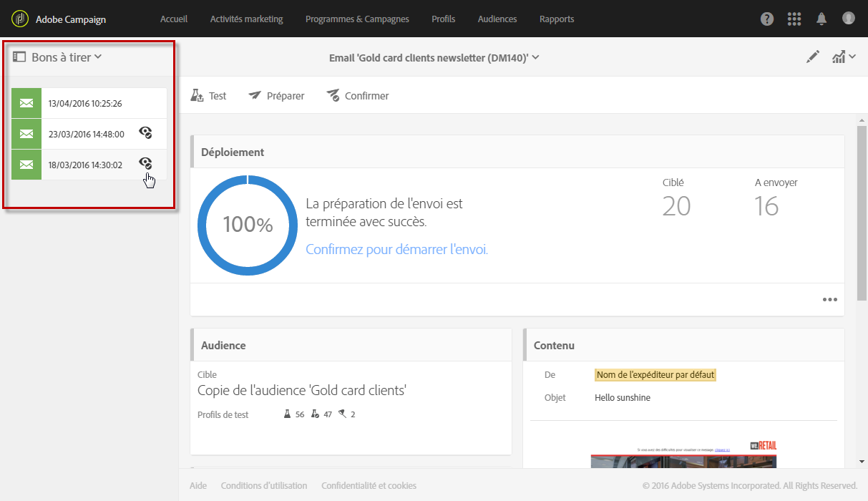Open the three-dots menu in Déploiement block
This screenshot has width=868, height=501.
click(829, 300)
